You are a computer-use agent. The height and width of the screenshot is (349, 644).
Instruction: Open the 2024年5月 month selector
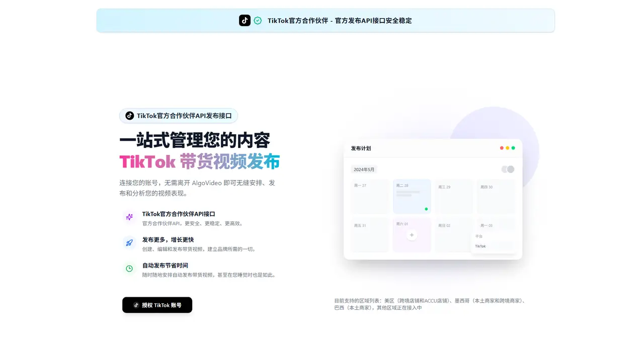point(364,169)
